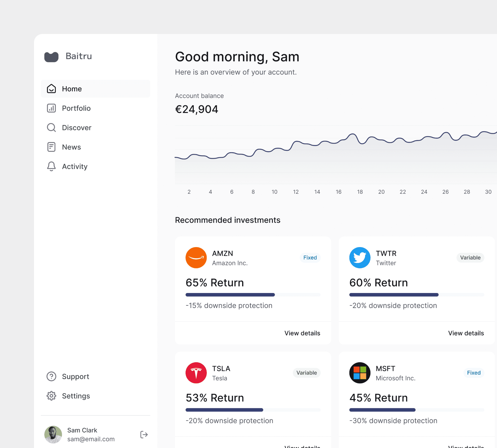Click the Variable tag on the TSLA card
497x448 pixels.
pyautogui.click(x=307, y=373)
